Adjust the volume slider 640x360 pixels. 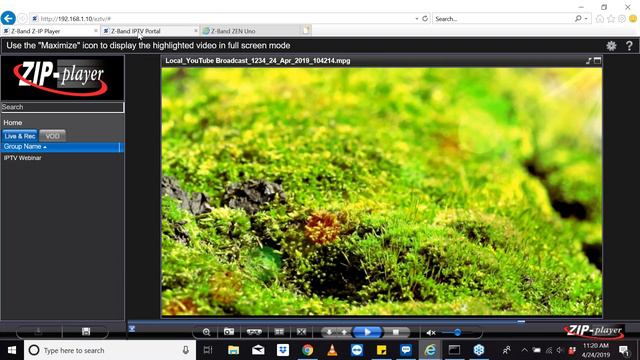(457, 333)
